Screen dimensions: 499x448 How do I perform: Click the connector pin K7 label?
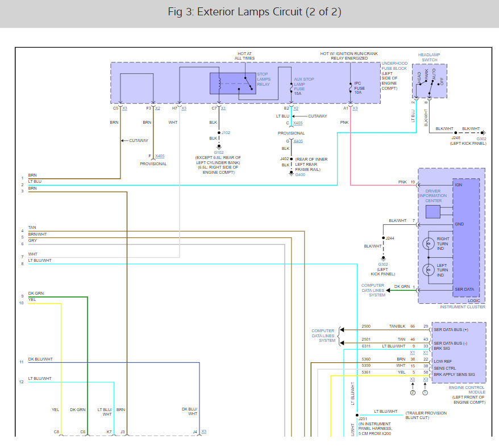click(109, 432)
